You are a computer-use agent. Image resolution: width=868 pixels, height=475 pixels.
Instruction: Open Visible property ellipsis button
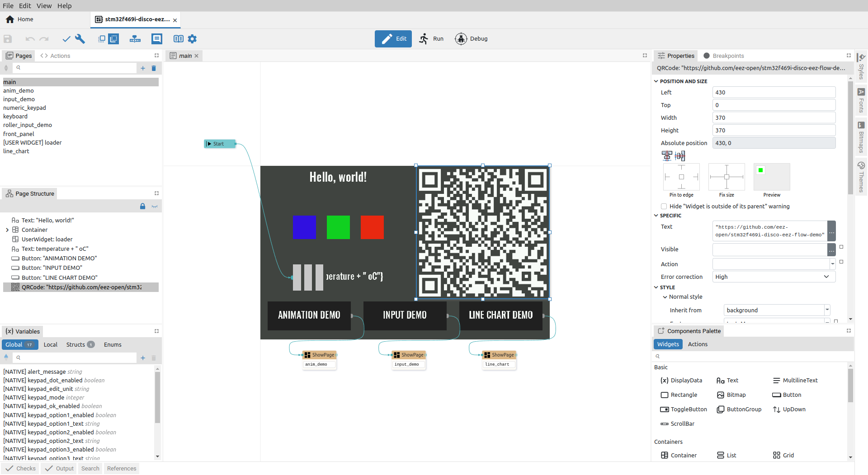(x=831, y=249)
